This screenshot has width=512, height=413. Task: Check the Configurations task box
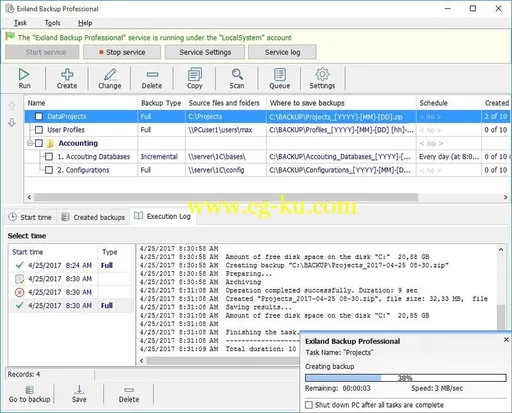click(49, 170)
